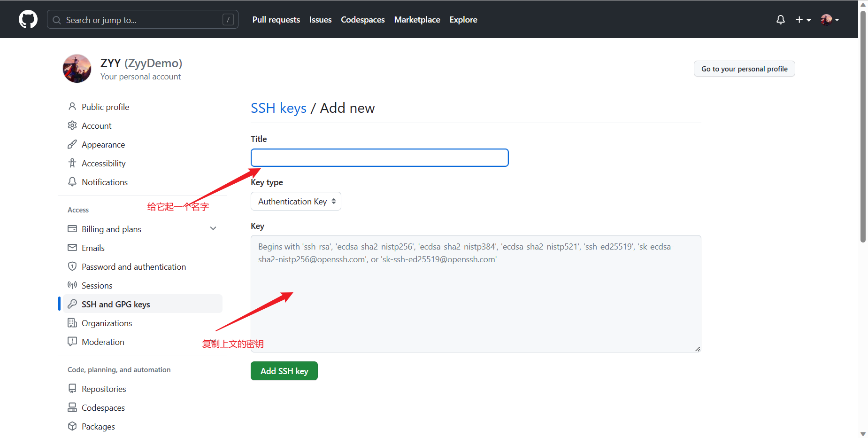Open the notifications bell in header

pos(780,20)
